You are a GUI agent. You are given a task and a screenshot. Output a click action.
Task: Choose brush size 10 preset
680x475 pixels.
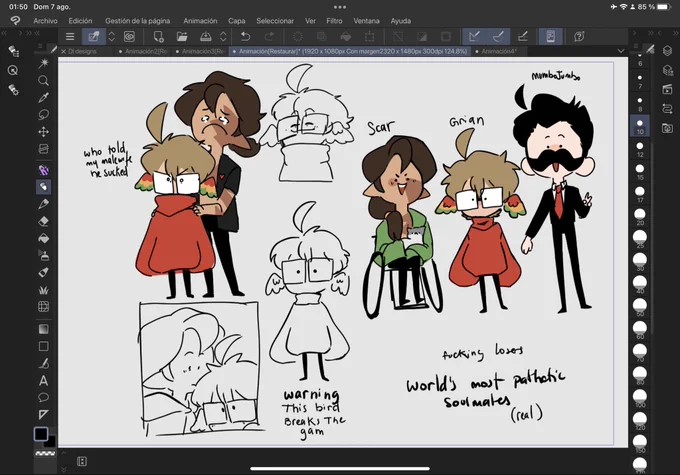pyautogui.click(x=640, y=126)
